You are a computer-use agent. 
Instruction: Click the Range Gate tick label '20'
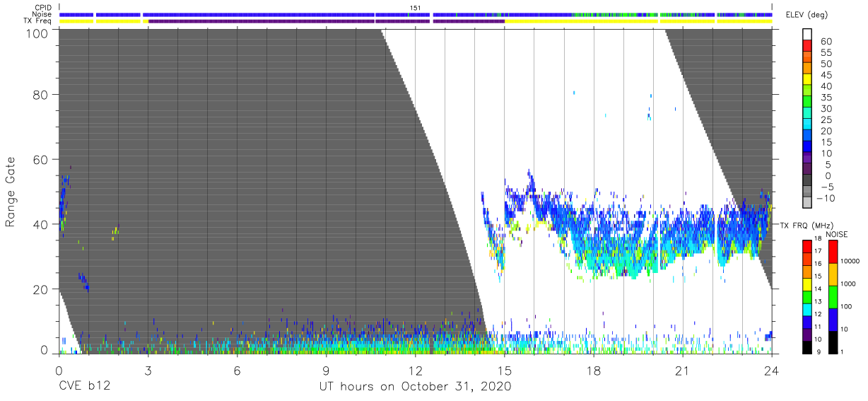tap(42, 289)
